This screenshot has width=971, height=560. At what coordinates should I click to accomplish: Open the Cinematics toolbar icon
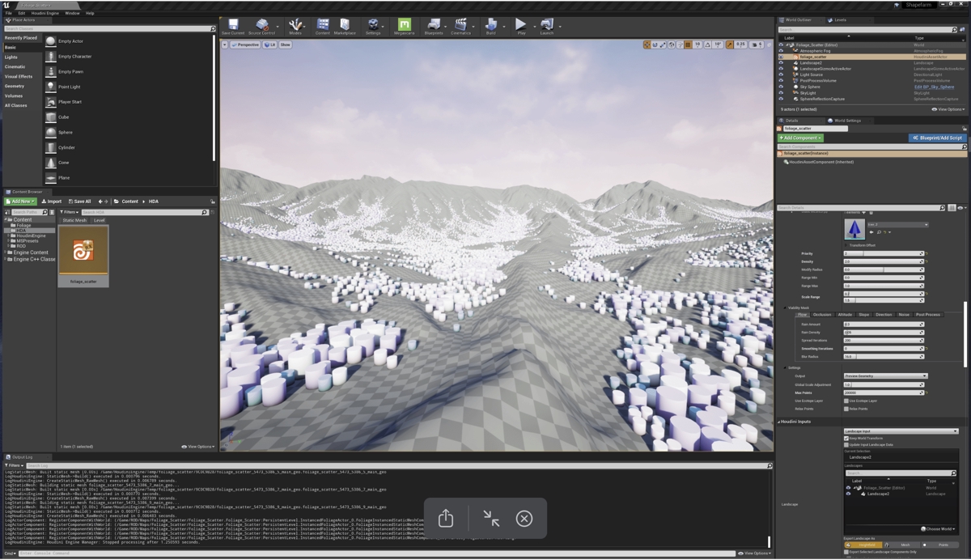[x=460, y=25]
